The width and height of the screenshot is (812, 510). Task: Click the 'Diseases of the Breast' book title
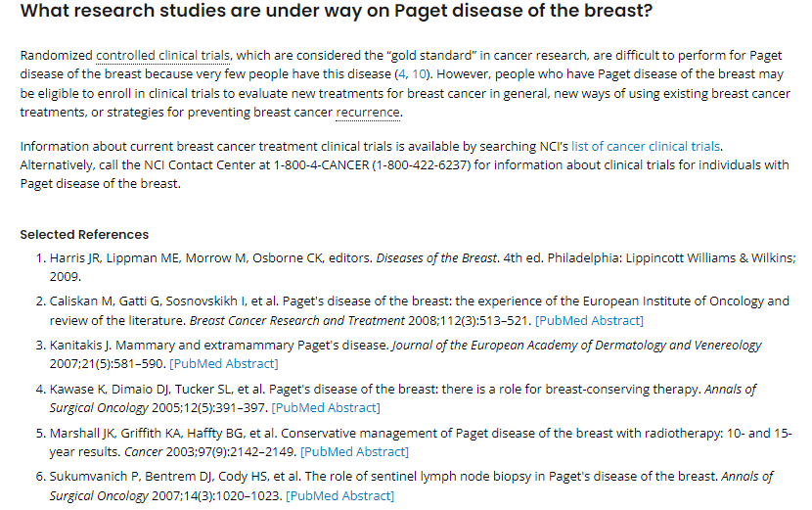pos(436,258)
